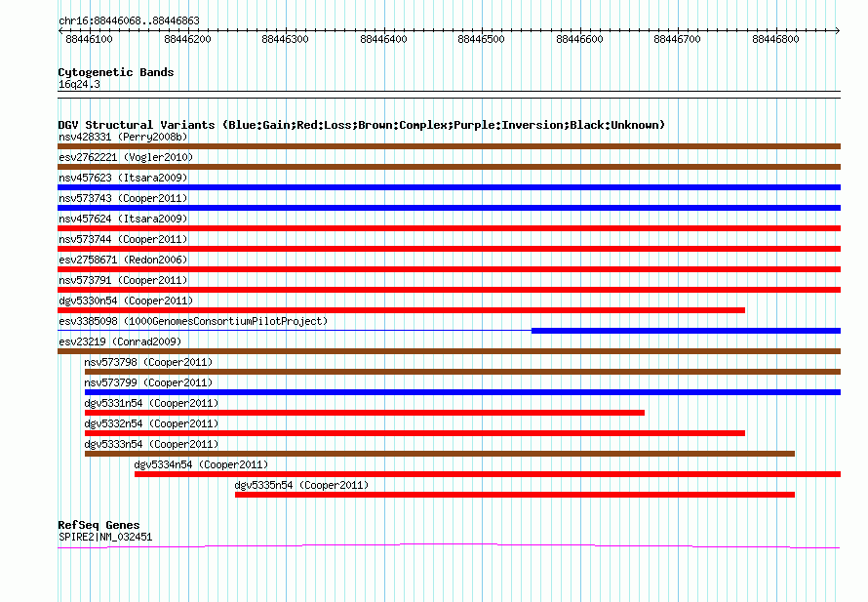Image resolution: width=868 pixels, height=602 pixels.
Task: Select the blue bar under nsv573743
Action: click(x=449, y=208)
